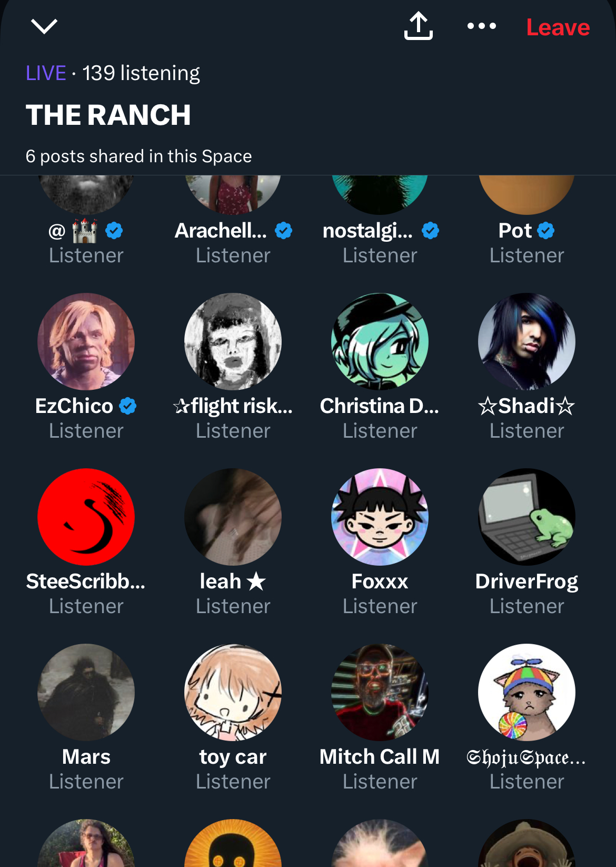
Task: Tap the verified badge beside nostalgi
Action: (430, 231)
